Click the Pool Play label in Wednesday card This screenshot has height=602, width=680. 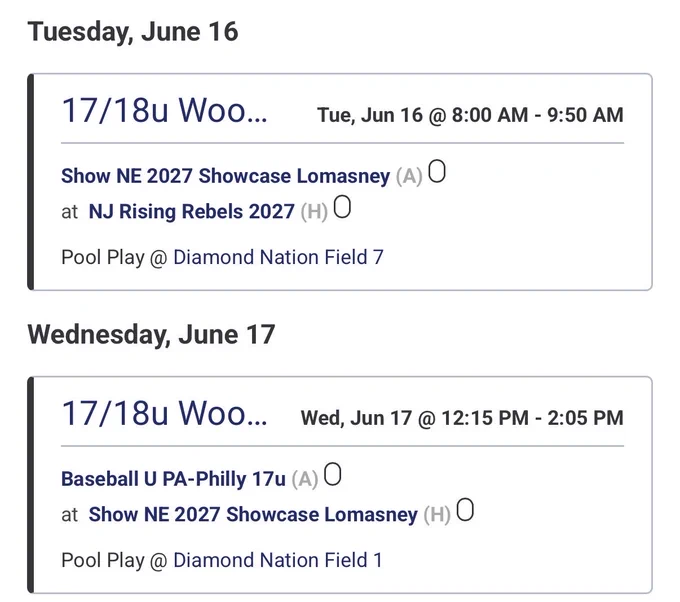(x=103, y=560)
